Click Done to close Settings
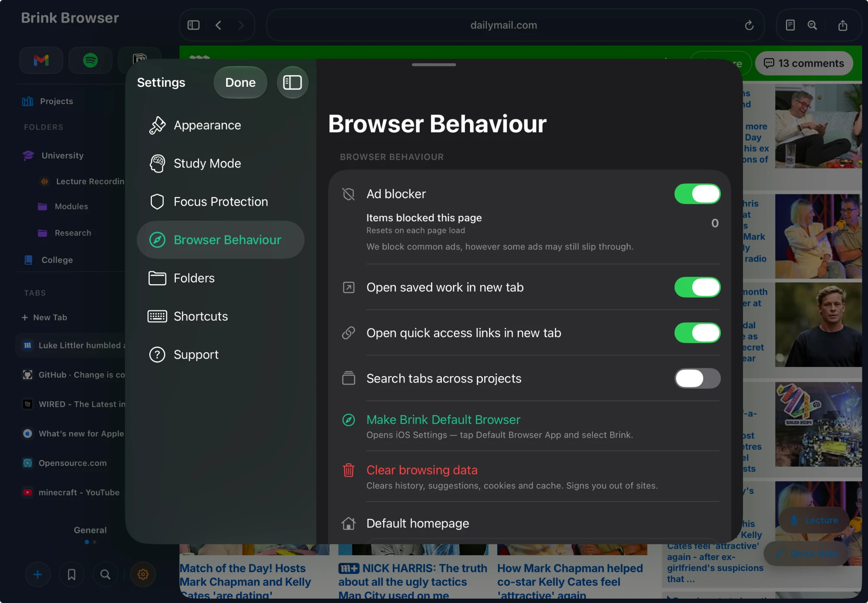868x603 pixels. (x=240, y=82)
